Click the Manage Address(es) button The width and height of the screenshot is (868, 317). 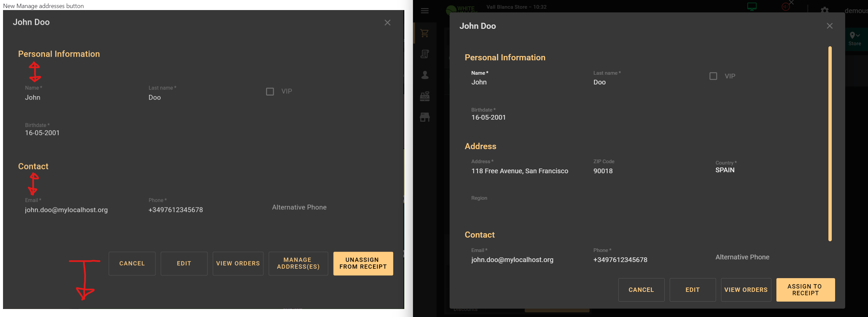(x=298, y=263)
